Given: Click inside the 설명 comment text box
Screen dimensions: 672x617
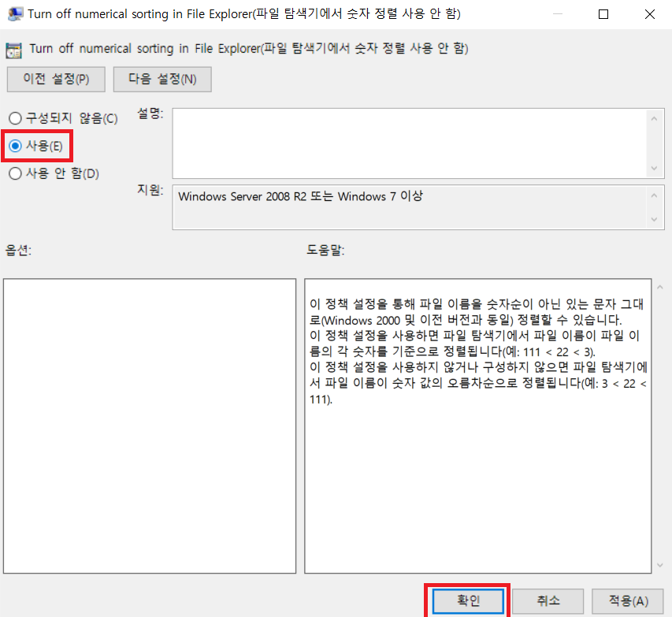Looking at the screenshot, I should pyautogui.click(x=410, y=143).
